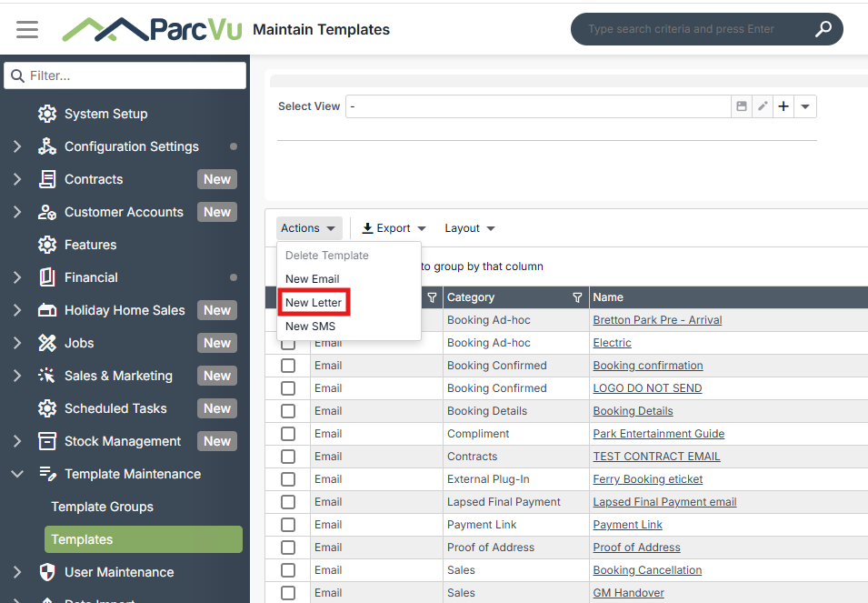Save the current view icon
The height and width of the screenshot is (603, 868).
742,106
